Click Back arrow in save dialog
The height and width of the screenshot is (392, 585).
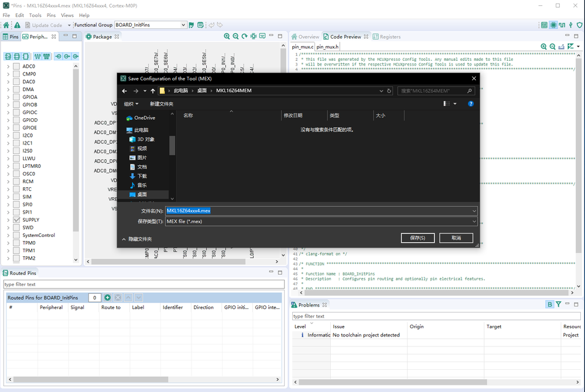click(125, 91)
